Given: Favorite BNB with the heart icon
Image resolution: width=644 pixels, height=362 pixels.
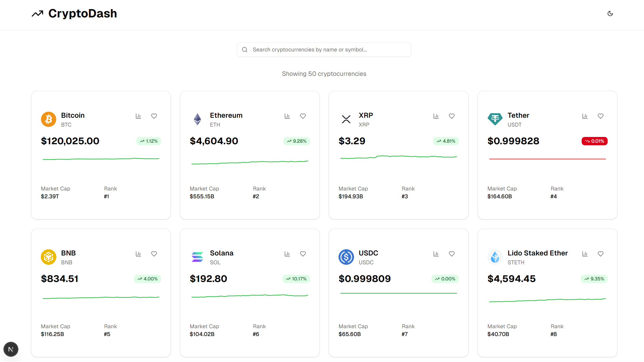Looking at the screenshot, I should 154,254.
